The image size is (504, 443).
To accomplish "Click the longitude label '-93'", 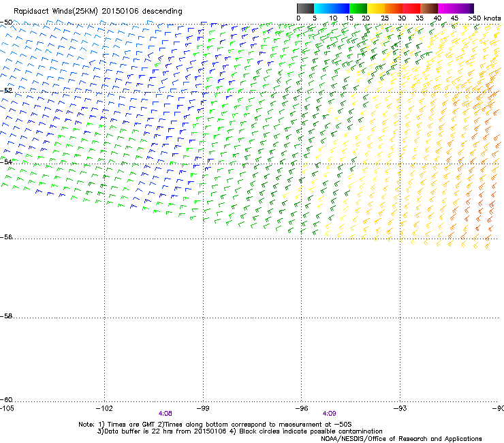I will pyautogui.click(x=400, y=408).
